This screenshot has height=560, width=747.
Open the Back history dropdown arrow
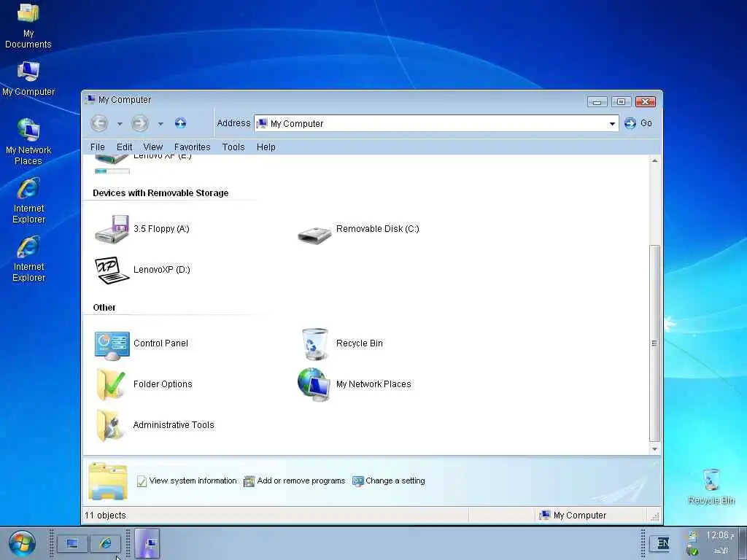tap(120, 124)
